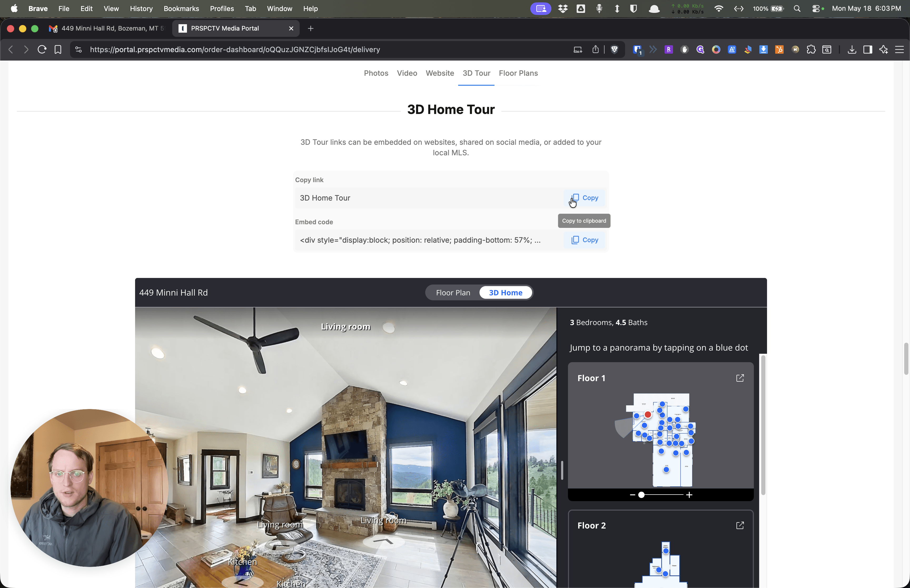The image size is (910, 588).
Task: Copy the 3D Home Tour link
Action: [584, 198]
